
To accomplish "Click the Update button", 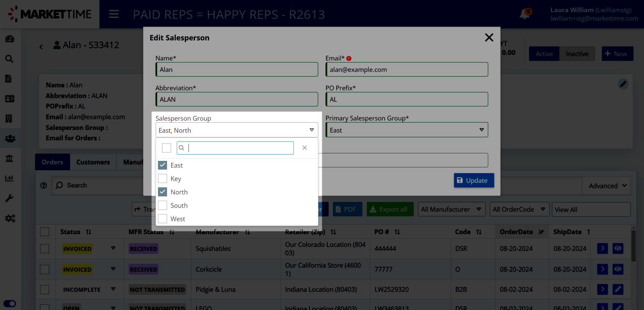I will 474,180.
